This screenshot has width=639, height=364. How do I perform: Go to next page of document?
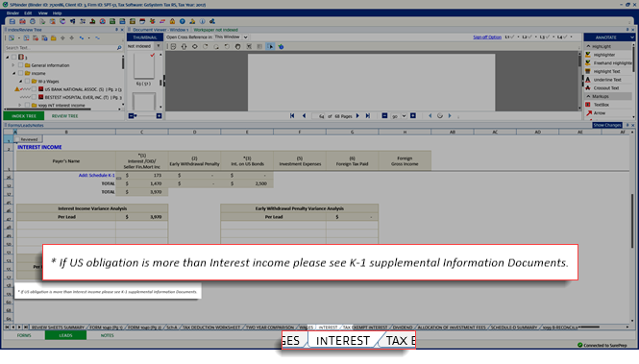357,115
